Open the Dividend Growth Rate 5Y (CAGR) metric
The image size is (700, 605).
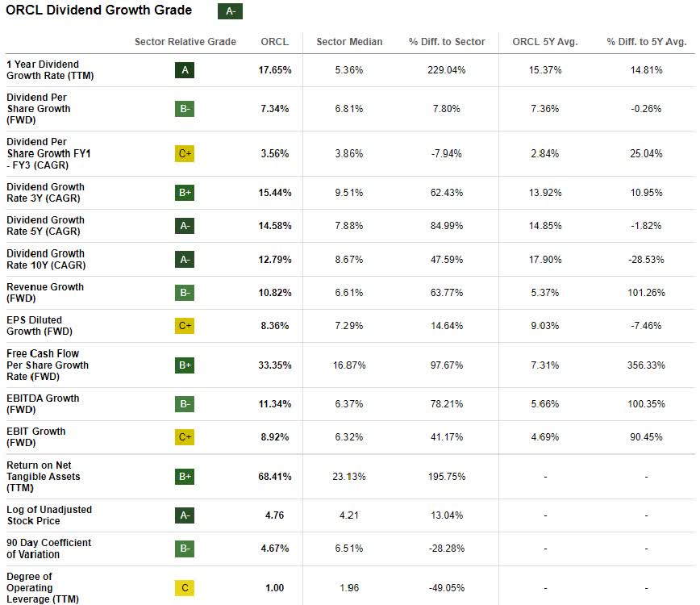pos(45,226)
